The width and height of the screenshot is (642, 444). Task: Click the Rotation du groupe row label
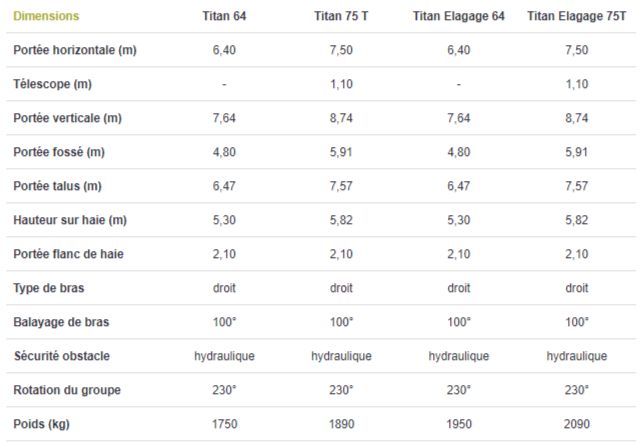click(x=64, y=390)
